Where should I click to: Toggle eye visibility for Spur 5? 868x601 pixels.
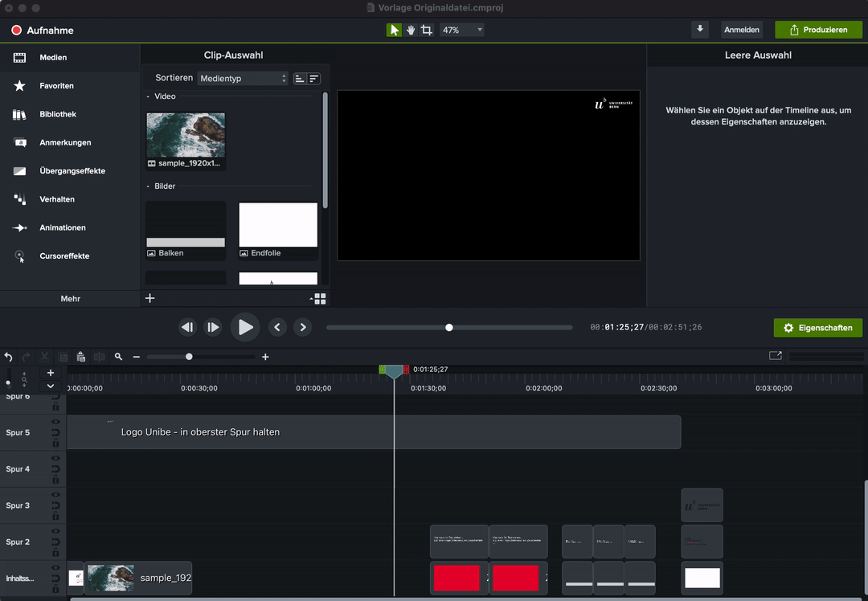[x=55, y=422]
